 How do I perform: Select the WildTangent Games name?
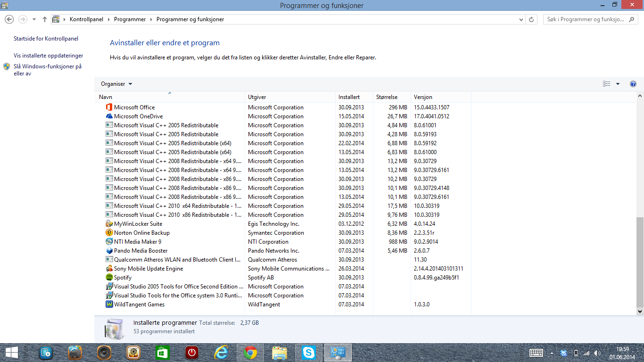click(139, 304)
